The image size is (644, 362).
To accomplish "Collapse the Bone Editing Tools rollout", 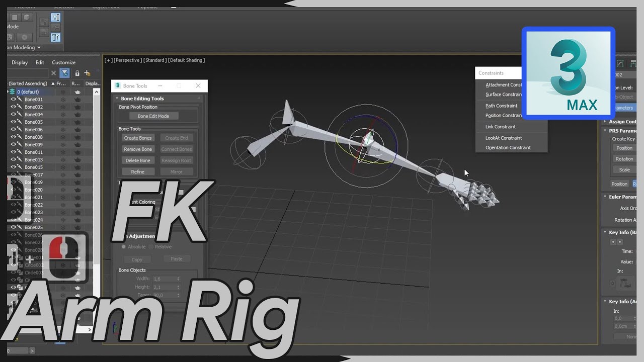I will click(x=117, y=99).
